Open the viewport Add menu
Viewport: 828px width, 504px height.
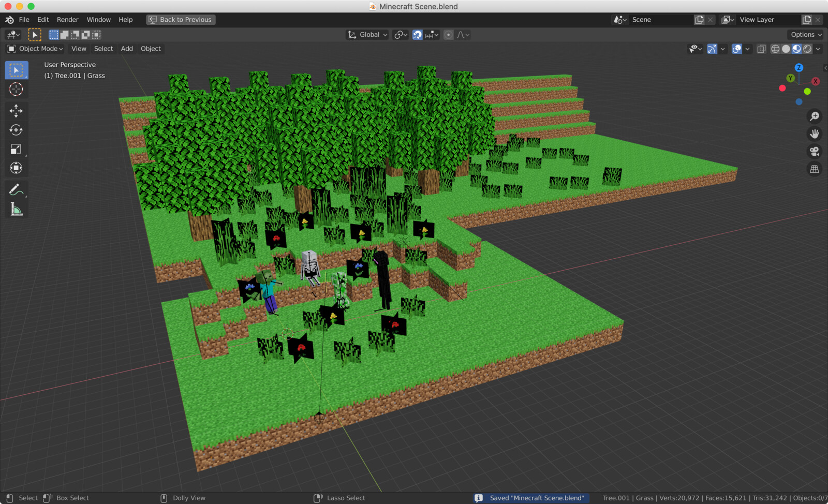[x=127, y=49]
